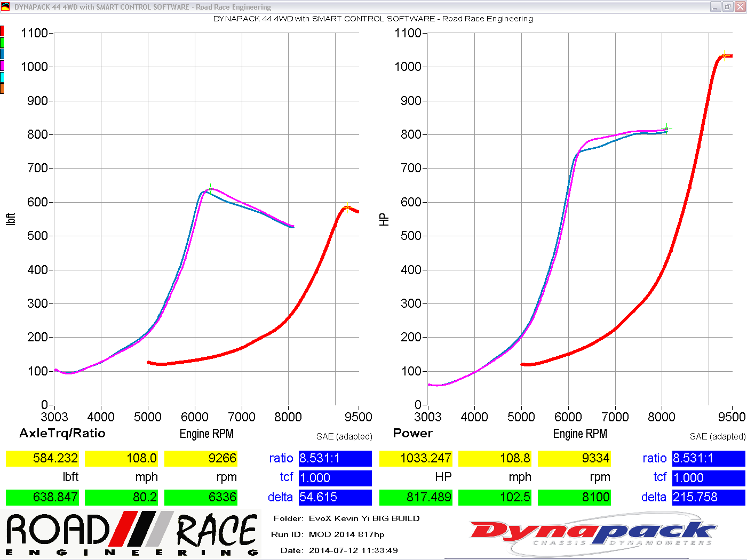Click the Run ID MOD 2014 817hp text
The width and height of the screenshot is (747, 560).
[x=328, y=534]
